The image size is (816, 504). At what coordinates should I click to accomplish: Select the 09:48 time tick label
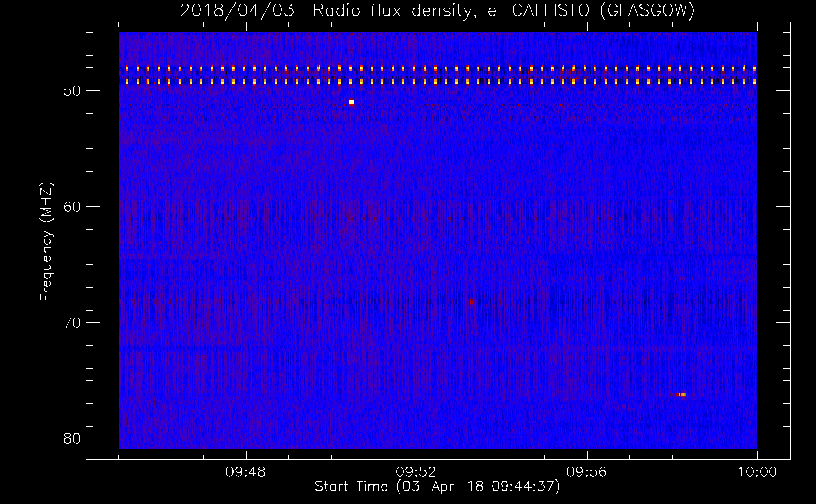coord(246,472)
